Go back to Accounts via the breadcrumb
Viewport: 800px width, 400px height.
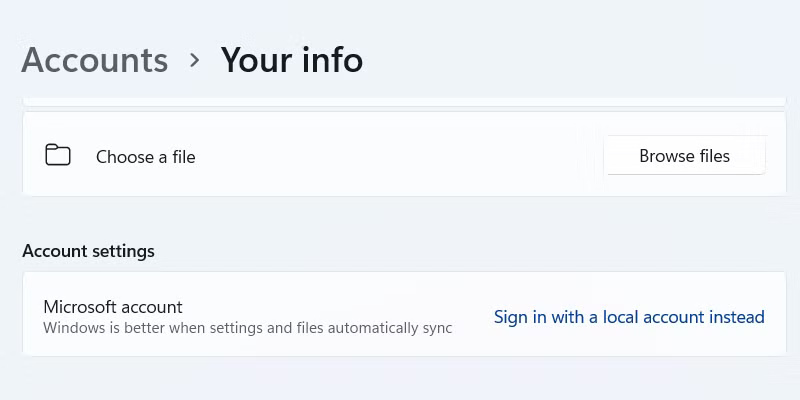click(95, 60)
